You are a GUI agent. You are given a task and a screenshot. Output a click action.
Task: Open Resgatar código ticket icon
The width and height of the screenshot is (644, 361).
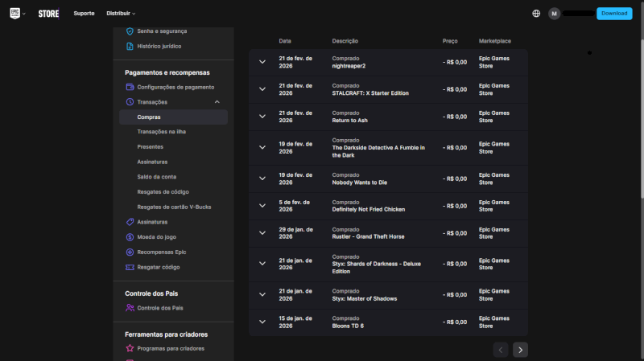click(130, 267)
